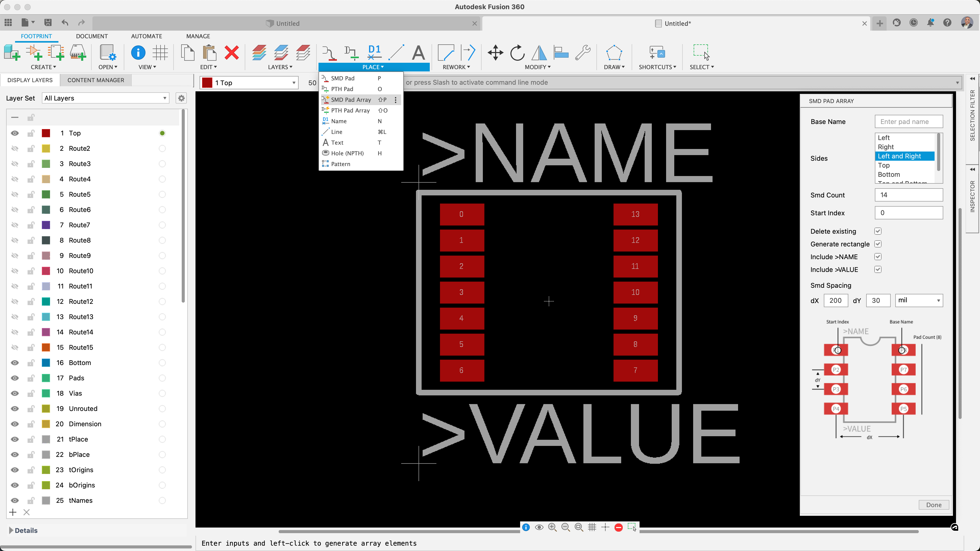Choose Hole (NPTH) from Place menu
Viewport: 980px width, 551px height.
click(x=361, y=153)
